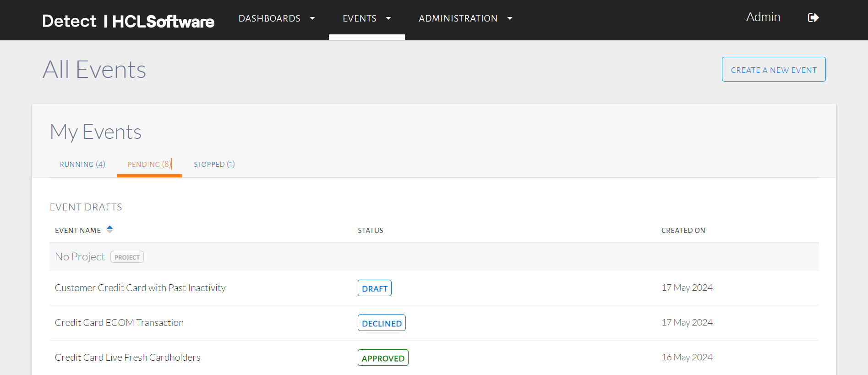868x375 pixels.
Task: Switch to the Running (4) tab
Action: [x=82, y=165]
